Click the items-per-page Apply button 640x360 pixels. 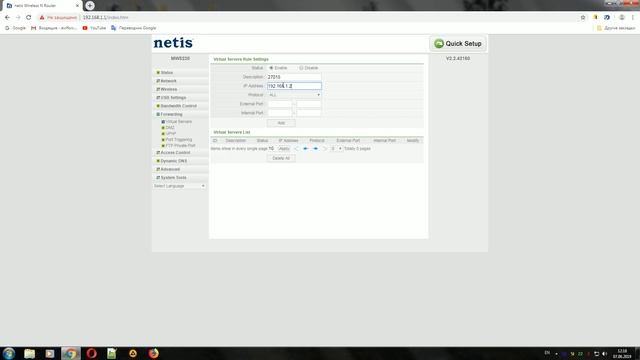coord(284,149)
